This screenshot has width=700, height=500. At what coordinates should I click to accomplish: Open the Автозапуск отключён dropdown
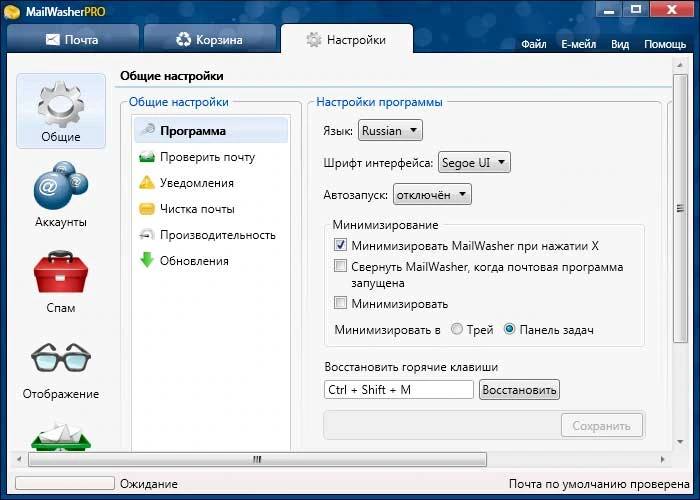pos(432,195)
